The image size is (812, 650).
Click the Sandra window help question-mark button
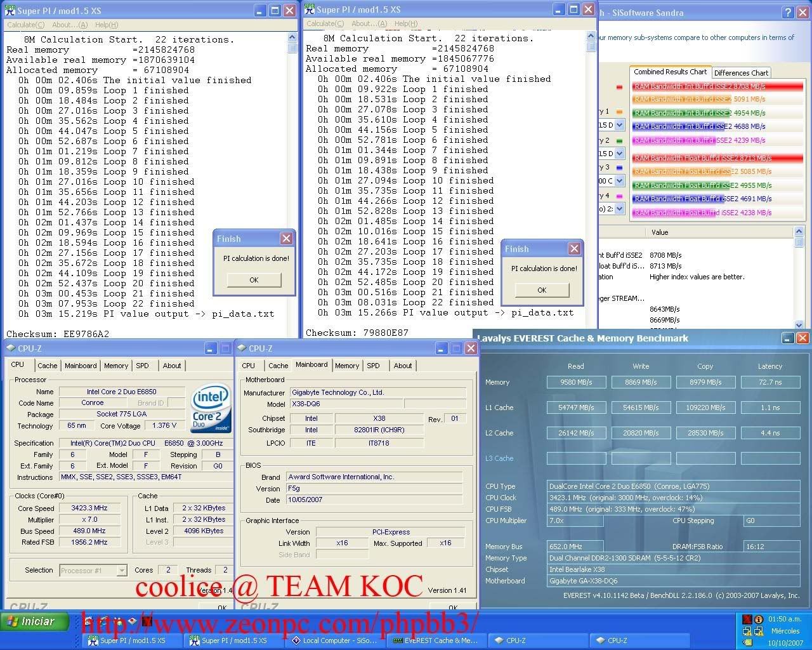(x=787, y=13)
